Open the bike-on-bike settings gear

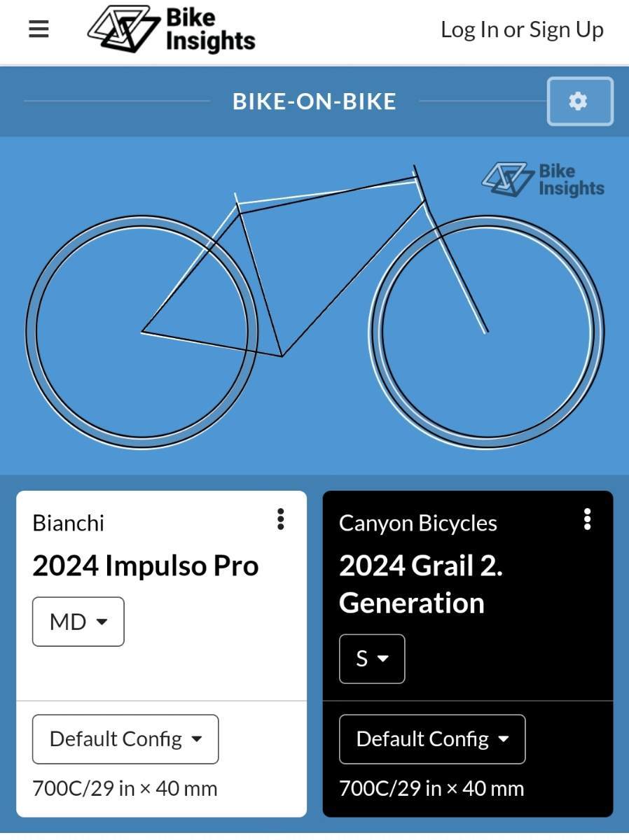(579, 101)
